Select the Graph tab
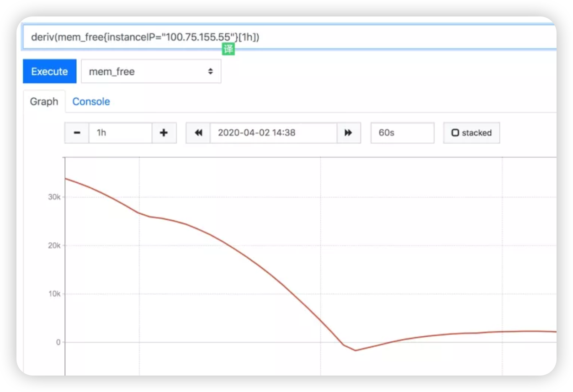573x392 pixels. [44, 101]
